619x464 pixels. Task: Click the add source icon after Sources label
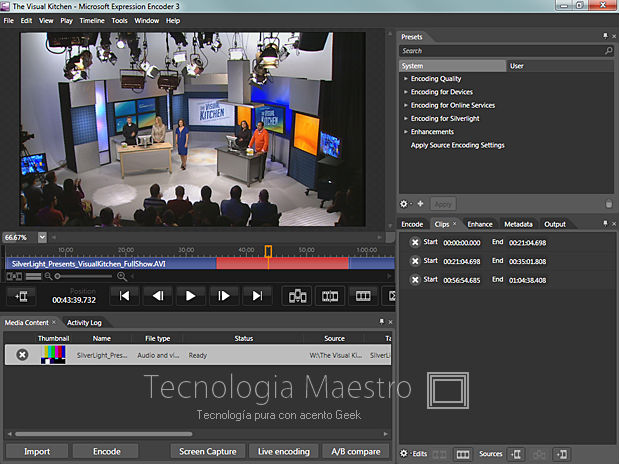click(x=516, y=454)
